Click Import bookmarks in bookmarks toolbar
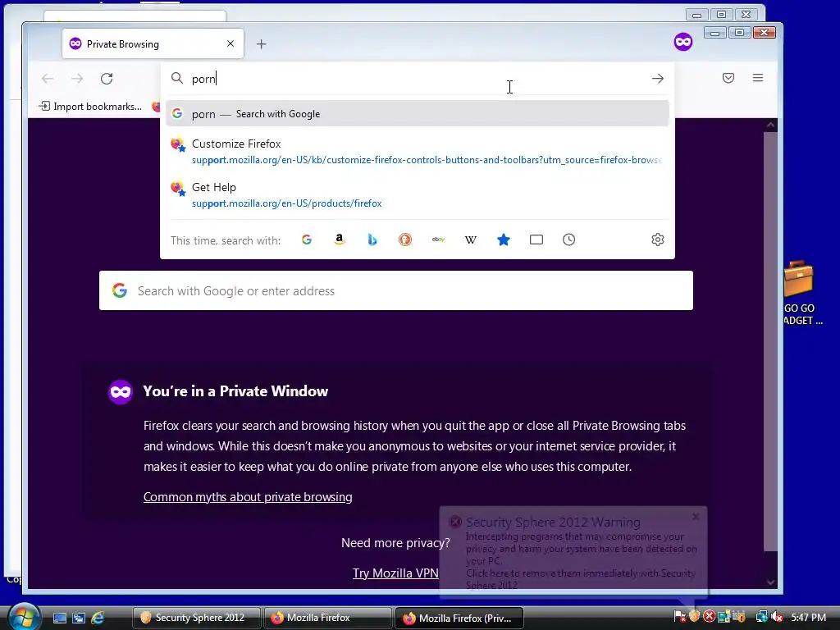 pyautogui.click(x=90, y=107)
